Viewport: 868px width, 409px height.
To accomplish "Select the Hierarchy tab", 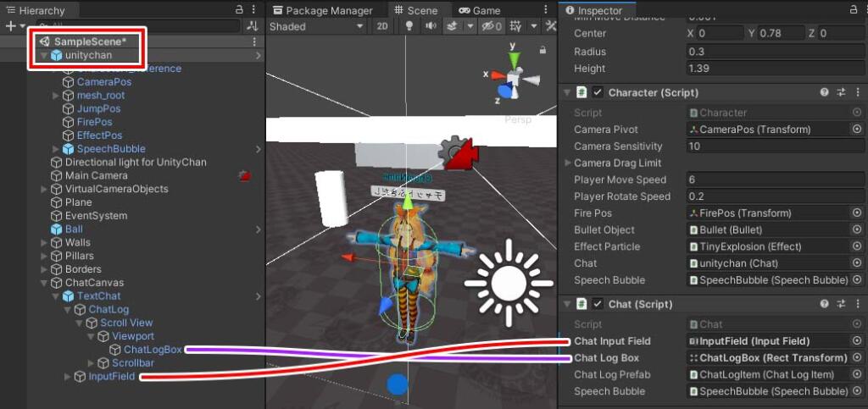I will tap(36, 10).
